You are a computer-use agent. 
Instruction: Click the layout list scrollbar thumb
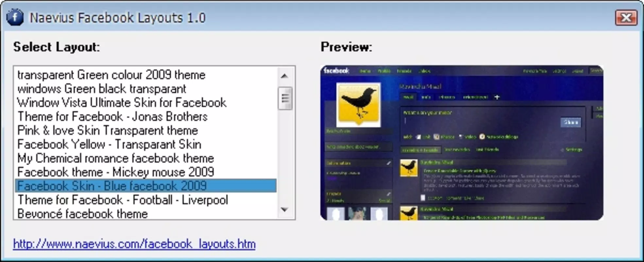(x=285, y=98)
